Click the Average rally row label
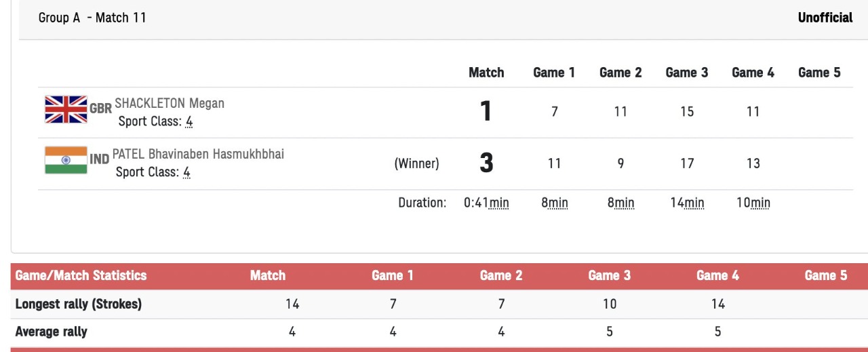 pyautogui.click(x=52, y=332)
